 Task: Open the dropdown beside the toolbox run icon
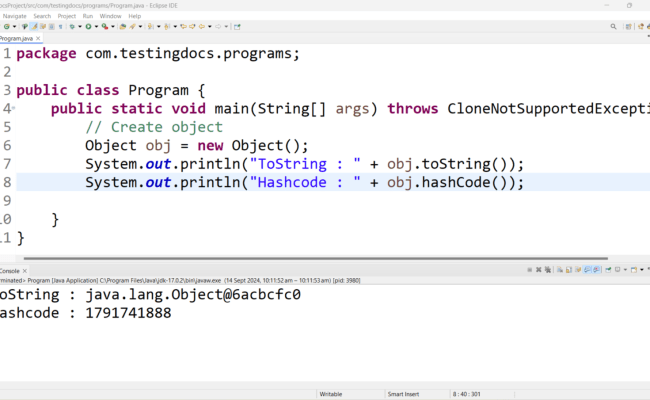pos(113,27)
